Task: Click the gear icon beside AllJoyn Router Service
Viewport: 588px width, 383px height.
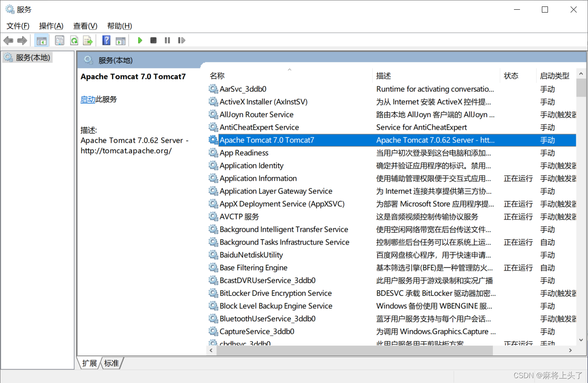Action: pyautogui.click(x=213, y=114)
